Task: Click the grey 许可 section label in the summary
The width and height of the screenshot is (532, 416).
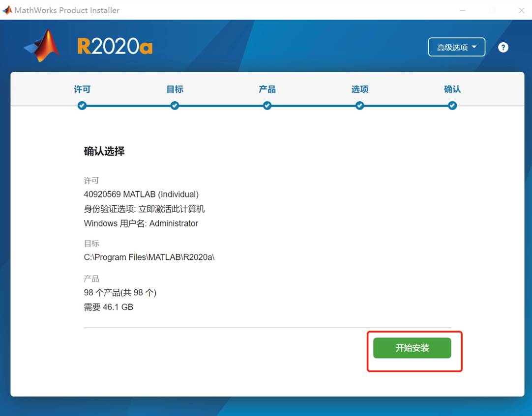Action: click(91, 180)
